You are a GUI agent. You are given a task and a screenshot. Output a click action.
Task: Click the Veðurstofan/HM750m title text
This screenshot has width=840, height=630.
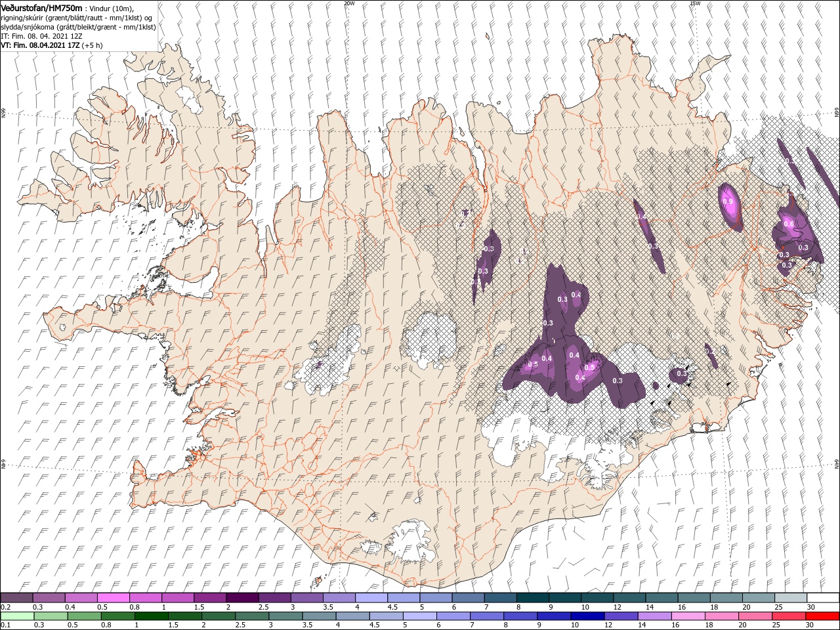pos(41,7)
